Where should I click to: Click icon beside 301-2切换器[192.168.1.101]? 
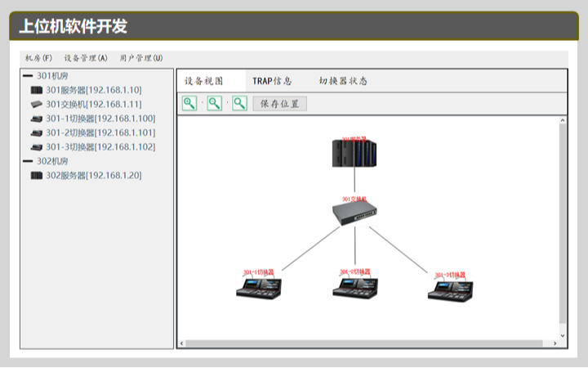tap(37, 133)
